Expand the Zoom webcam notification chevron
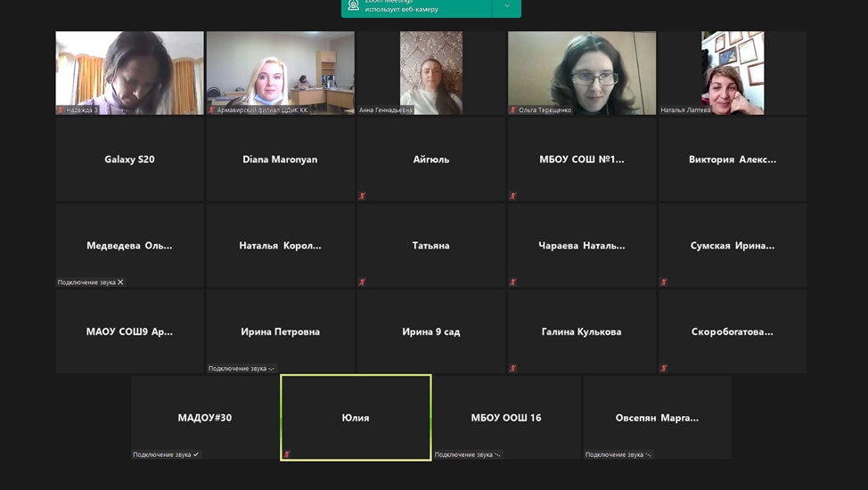 [x=507, y=6]
